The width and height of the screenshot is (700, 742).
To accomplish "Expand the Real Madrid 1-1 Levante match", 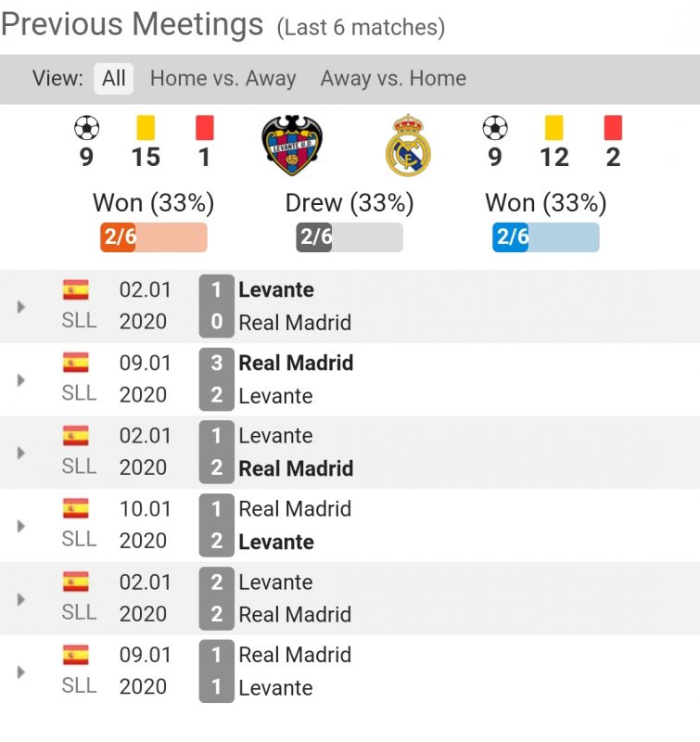I will (21, 672).
